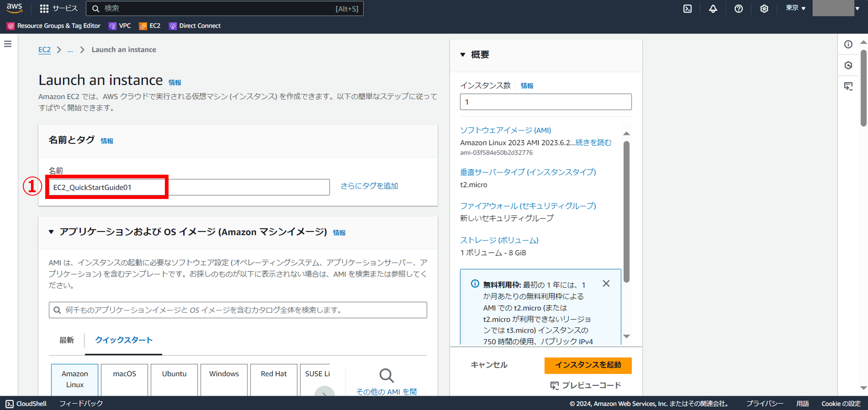Switch to the クイックスタート tab
The height and width of the screenshot is (410, 868).
click(124, 340)
